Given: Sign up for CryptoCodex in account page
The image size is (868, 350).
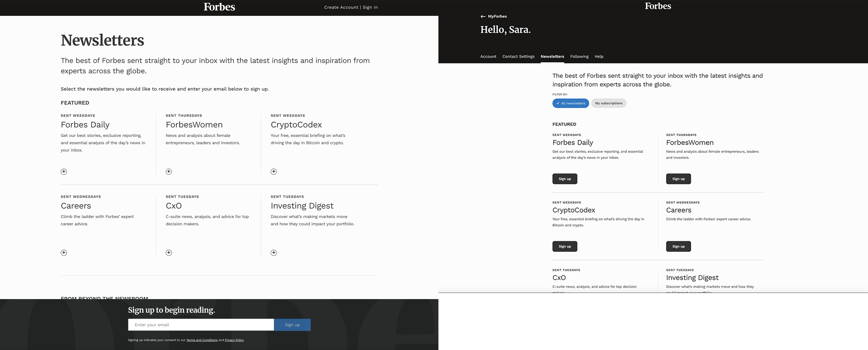Looking at the screenshot, I should click(565, 246).
